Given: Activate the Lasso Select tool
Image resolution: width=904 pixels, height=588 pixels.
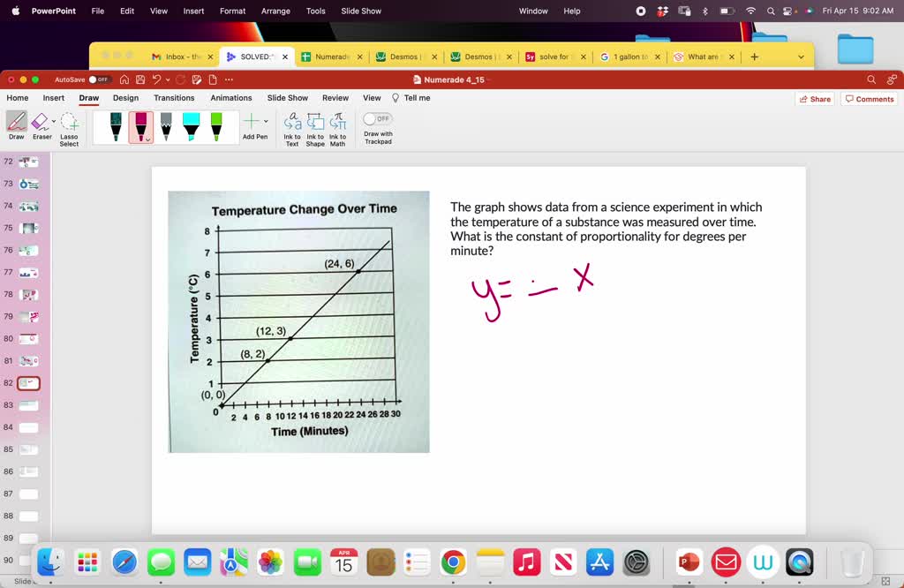Looking at the screenshot, I should (69, 125).
